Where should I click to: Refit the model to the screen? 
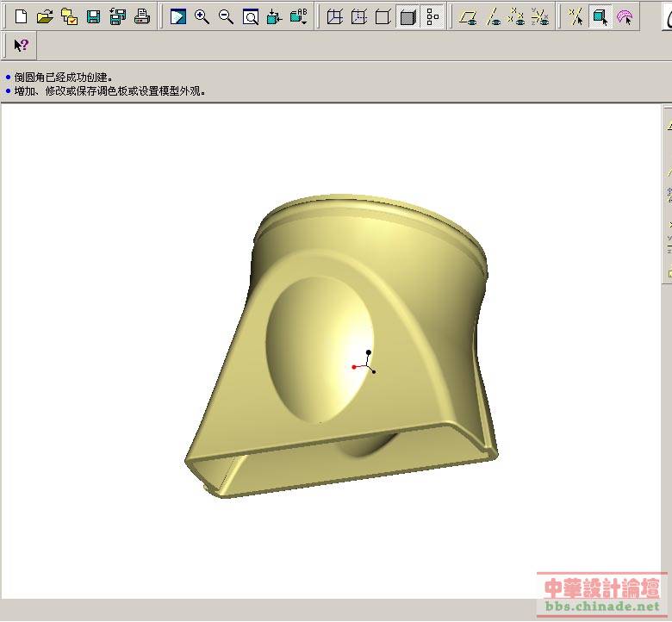(250, 16)
